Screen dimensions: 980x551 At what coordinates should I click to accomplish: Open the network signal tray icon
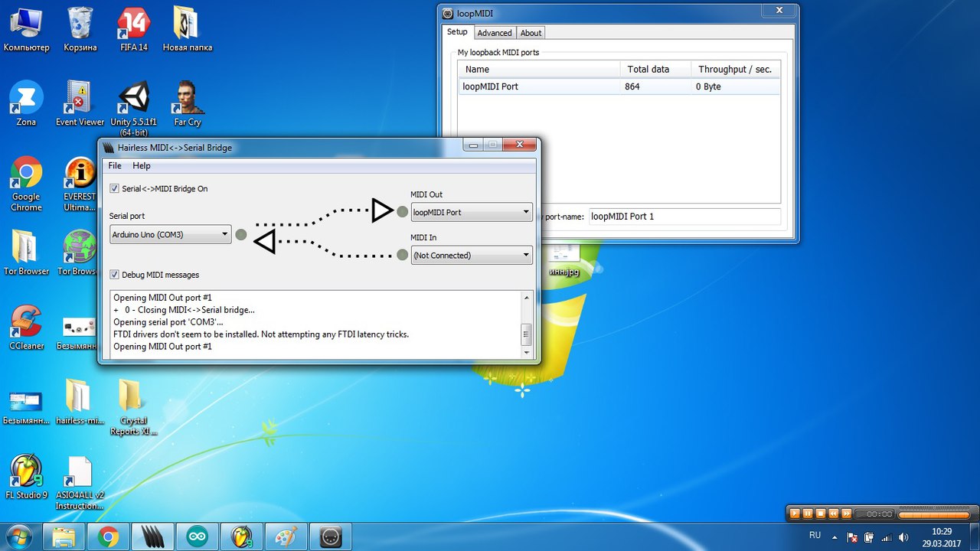[887, 536]
